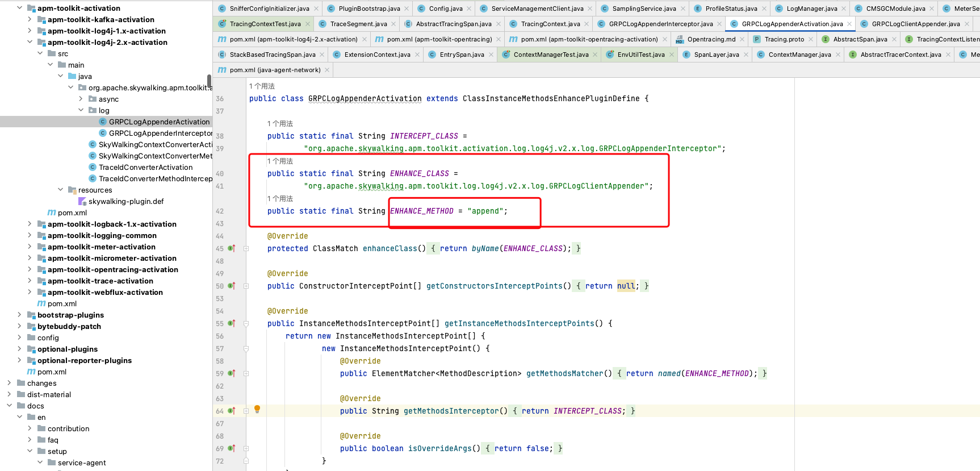Open skywalking-plugin.def in the project tree
The height and width of the screenshot is (471, 980).
pyautogui.click(x=125, y=201)
